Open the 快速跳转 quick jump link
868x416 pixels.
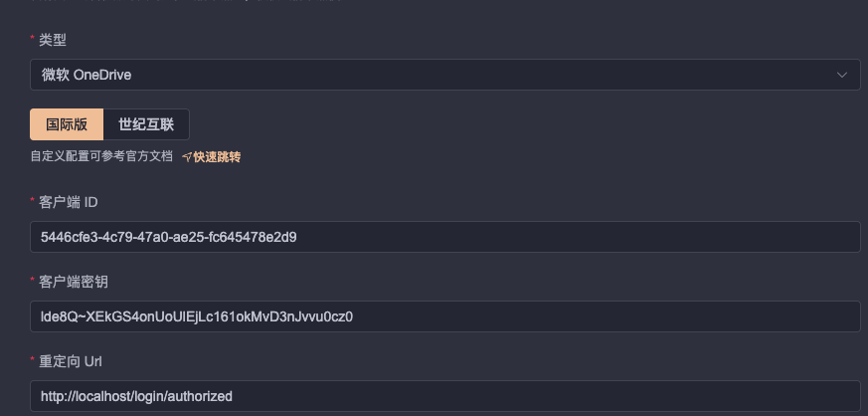click(217, 156)
